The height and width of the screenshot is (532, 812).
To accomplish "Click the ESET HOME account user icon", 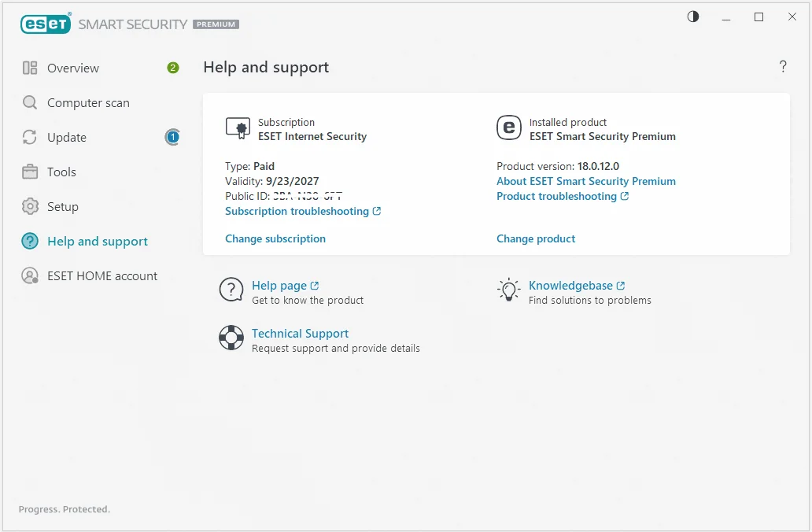I will 30,275.
